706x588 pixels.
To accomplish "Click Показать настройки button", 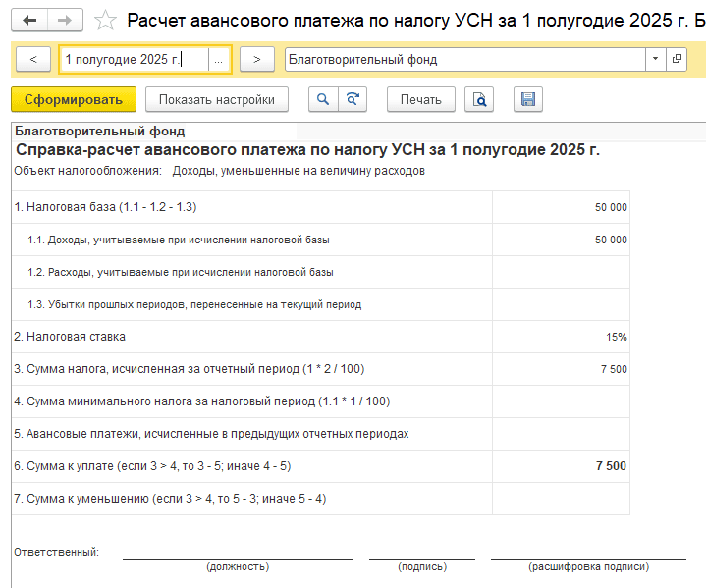I will point(217,99).
